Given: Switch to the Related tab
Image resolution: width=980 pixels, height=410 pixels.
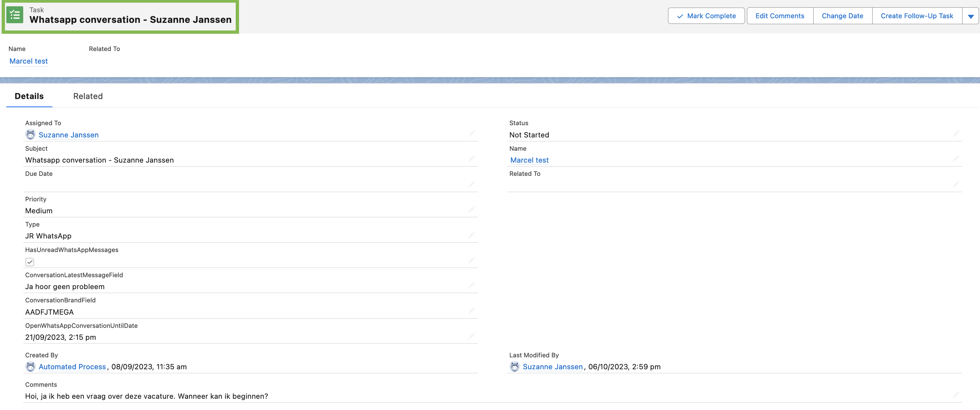Looking at the screenshot, I should tap(88, 96).
